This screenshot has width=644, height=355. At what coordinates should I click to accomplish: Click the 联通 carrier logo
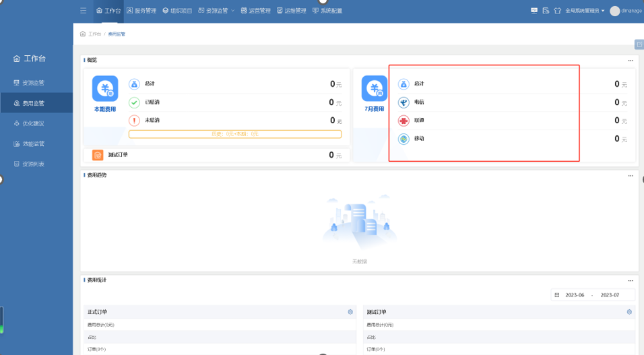point(404,121)
